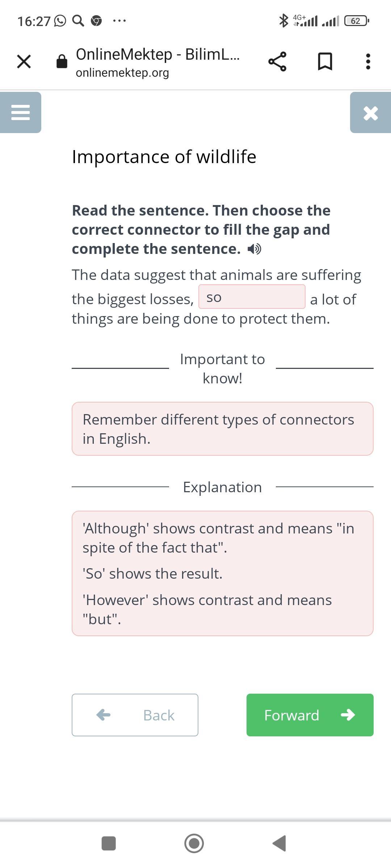
Task: Tap the onlinemektep.org URL text
Action: point(122,73)
